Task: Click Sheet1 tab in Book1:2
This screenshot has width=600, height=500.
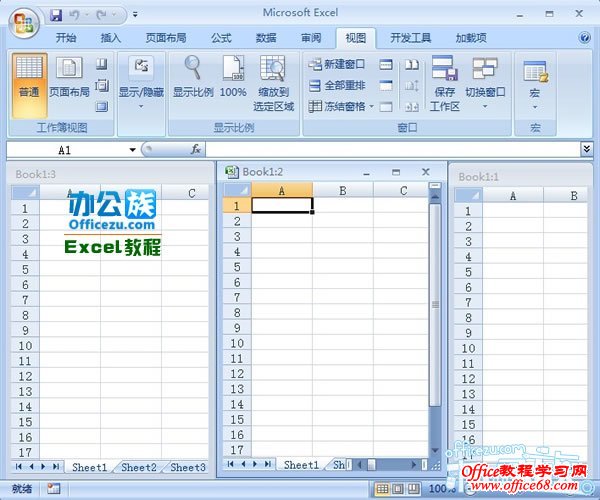Action: (x=301, y=465)
